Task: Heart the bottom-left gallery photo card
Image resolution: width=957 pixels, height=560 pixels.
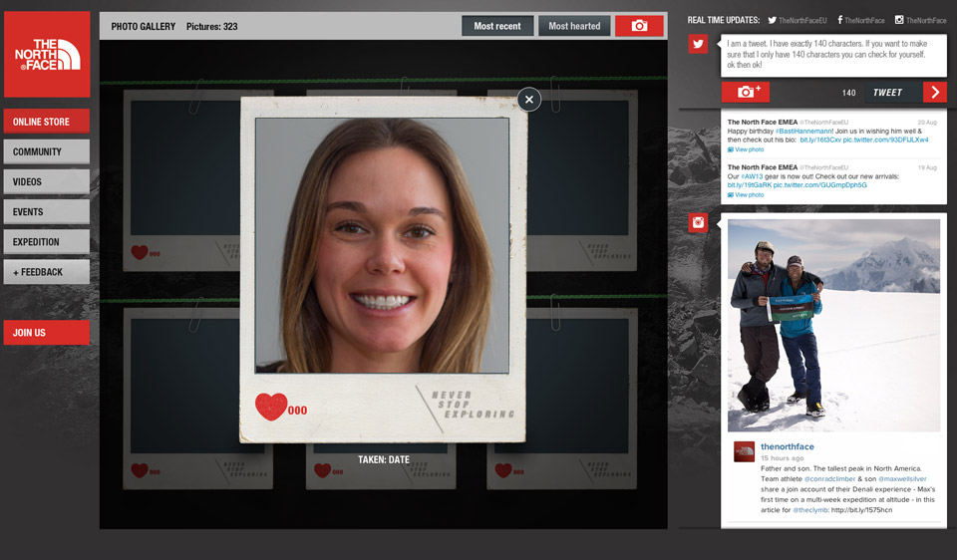Action: [x=140, y=470]
